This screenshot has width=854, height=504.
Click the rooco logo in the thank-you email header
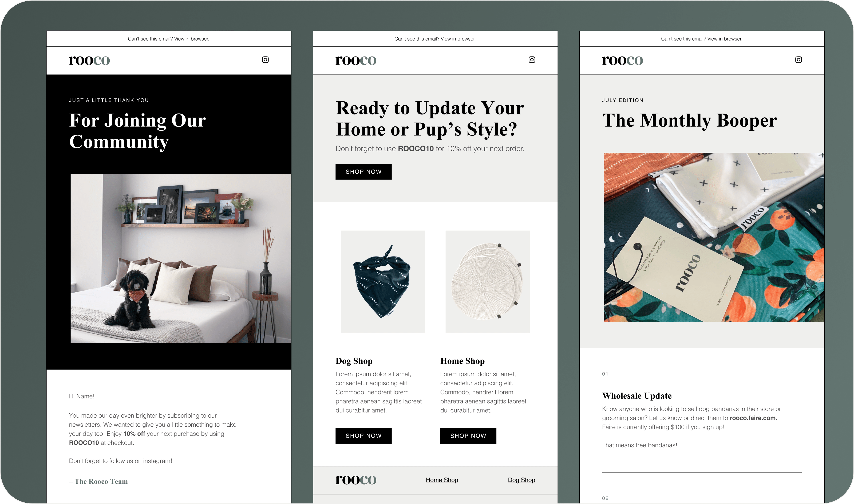click(89, 61)
